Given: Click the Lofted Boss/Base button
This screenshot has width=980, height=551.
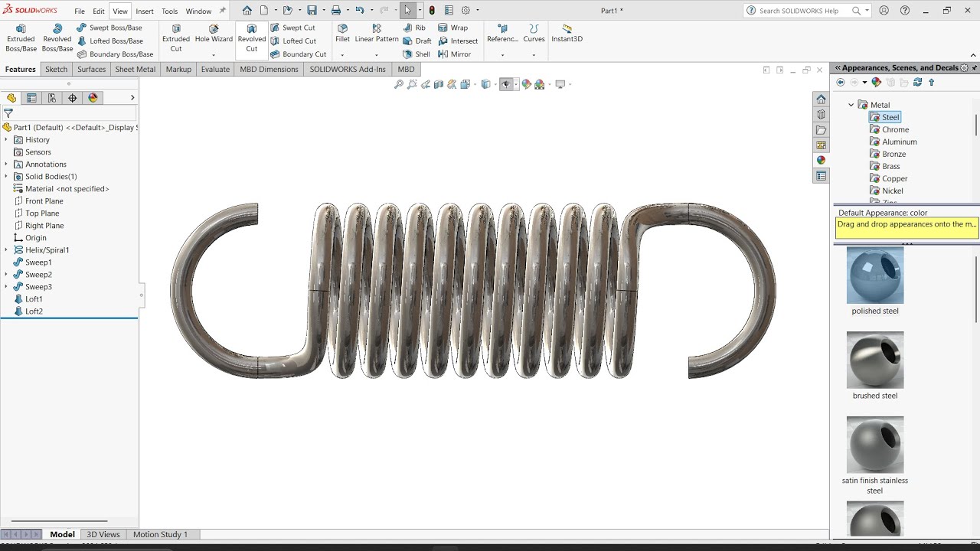Looking at the screenshot, I should [x=110, y=41].
